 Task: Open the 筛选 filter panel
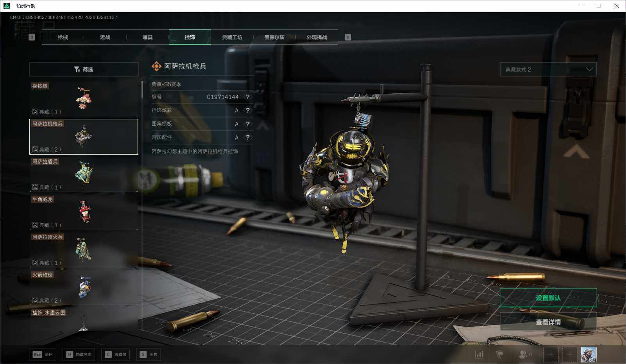point(84,70)
